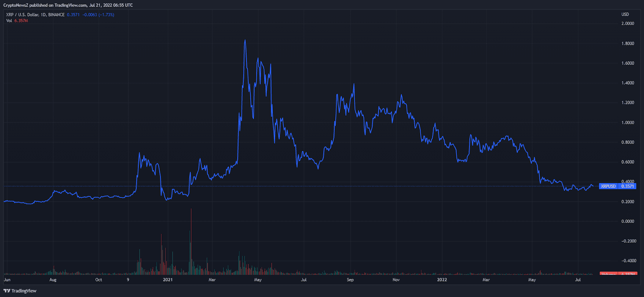Viewport: 644px width, 297px height.
Task: Click the TradingView logo at bottom
Action: click(20, 291)
